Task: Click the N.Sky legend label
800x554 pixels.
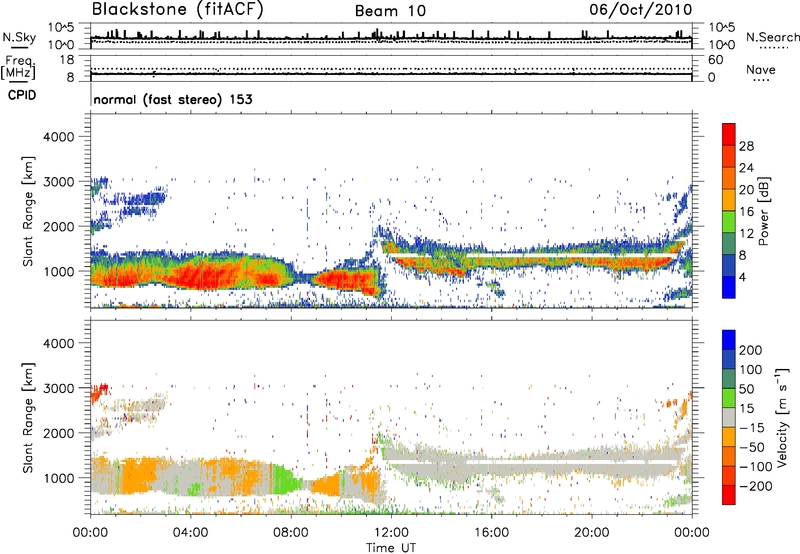Action: (19, 37)
